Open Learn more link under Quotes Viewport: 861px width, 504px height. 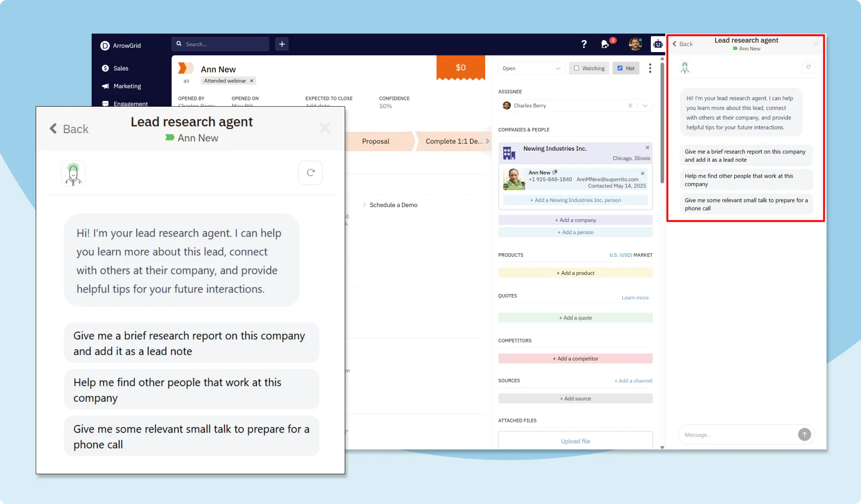[x=635, y=298]
